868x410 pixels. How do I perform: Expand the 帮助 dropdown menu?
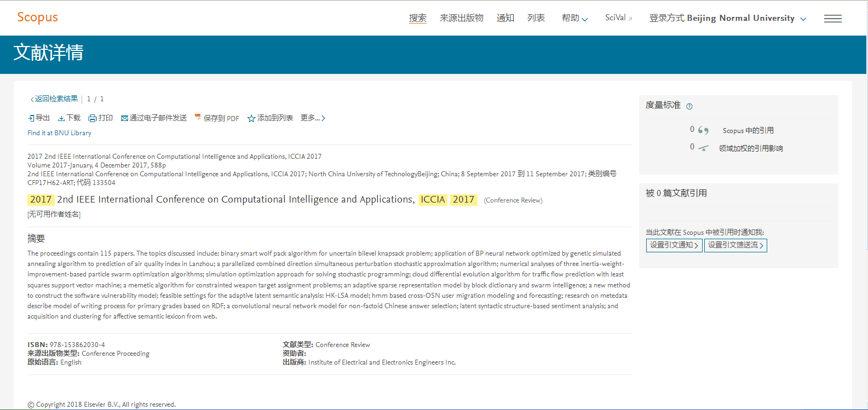(574, 18)
